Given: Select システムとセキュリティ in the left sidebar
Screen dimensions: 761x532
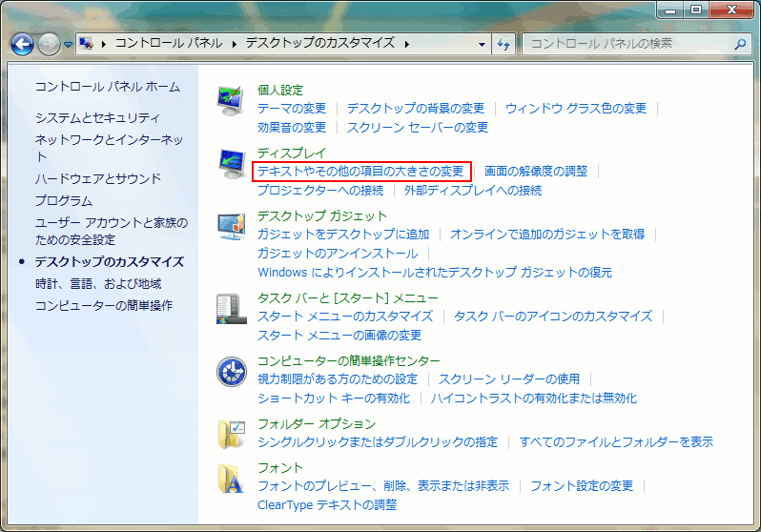Looking at the screenshot, I should [97, 117].
